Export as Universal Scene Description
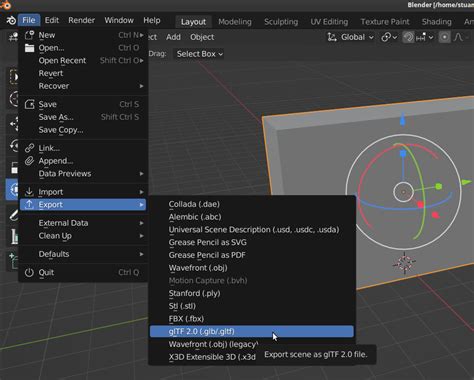The image size is (474, 380). (252, 230)
